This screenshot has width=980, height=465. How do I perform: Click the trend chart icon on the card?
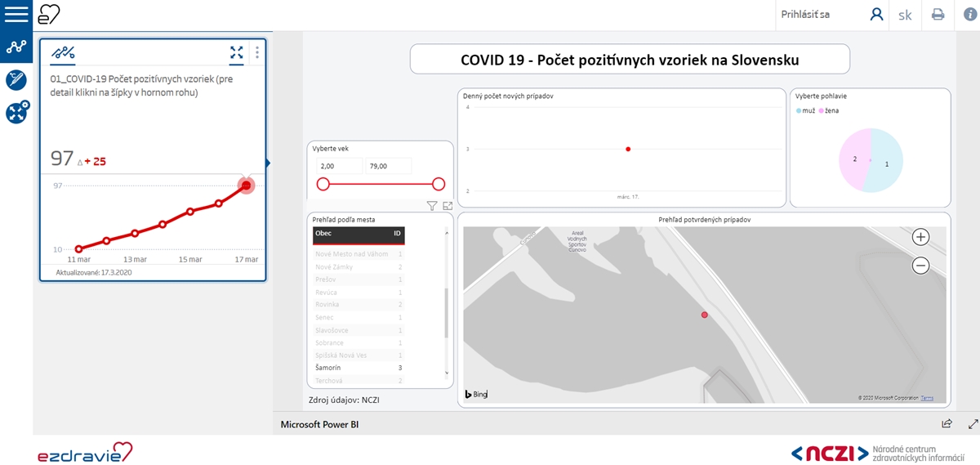tap(63, 53)
